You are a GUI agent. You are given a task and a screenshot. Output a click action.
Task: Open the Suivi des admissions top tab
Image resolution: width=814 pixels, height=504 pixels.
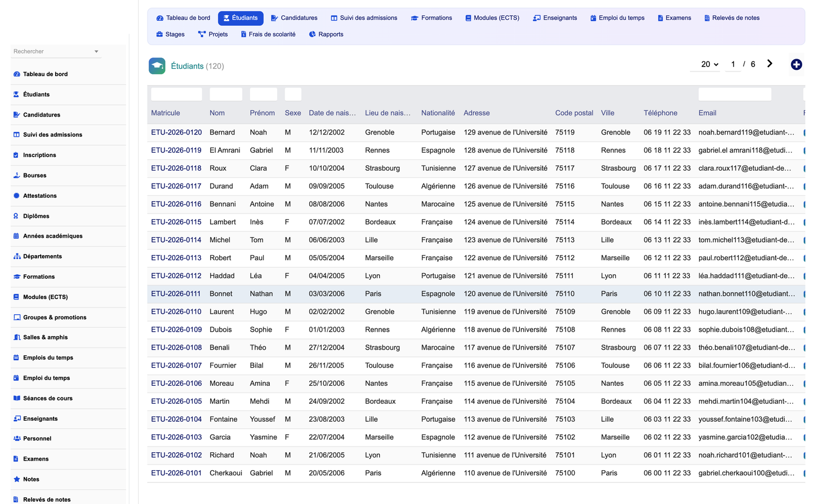click(x=364, y=18)
